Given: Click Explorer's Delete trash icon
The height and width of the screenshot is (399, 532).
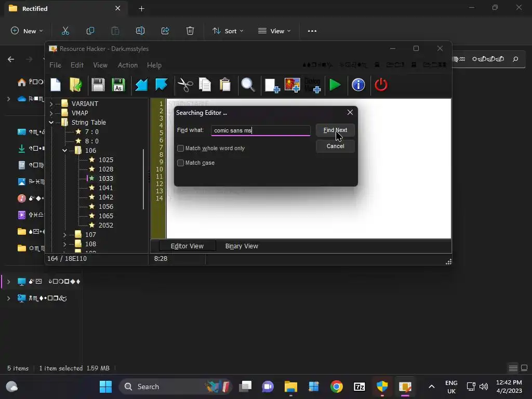Looking at the screenshot, I should coord(190,31).
